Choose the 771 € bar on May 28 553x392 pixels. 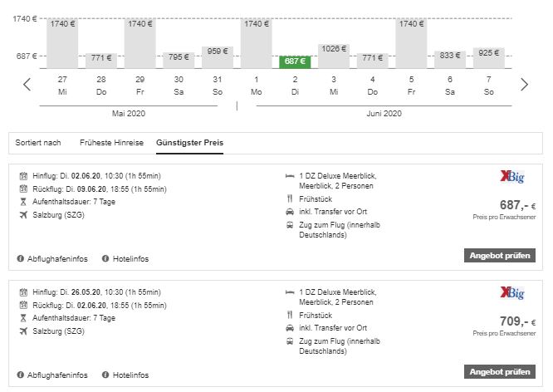100,60
